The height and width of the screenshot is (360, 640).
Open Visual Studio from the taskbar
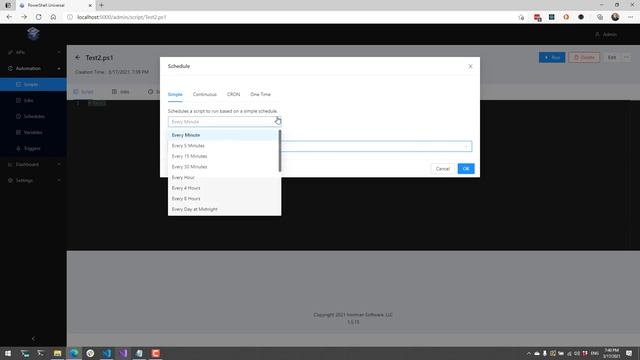pyautogui.click(x=123, y=353)
